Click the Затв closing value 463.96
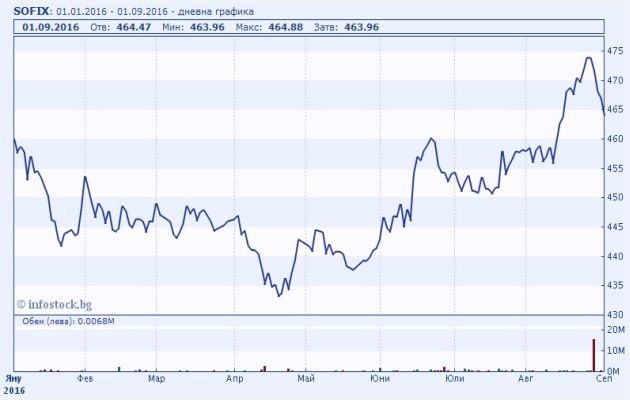The image size is (630, 400). click(362, 27)
